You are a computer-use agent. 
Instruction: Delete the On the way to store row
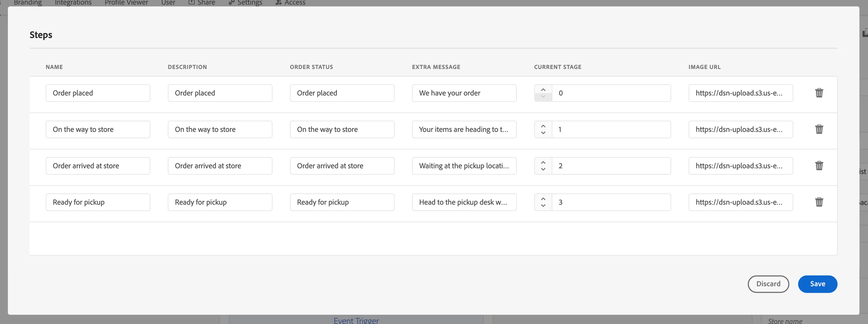click(x=819, y=129)
